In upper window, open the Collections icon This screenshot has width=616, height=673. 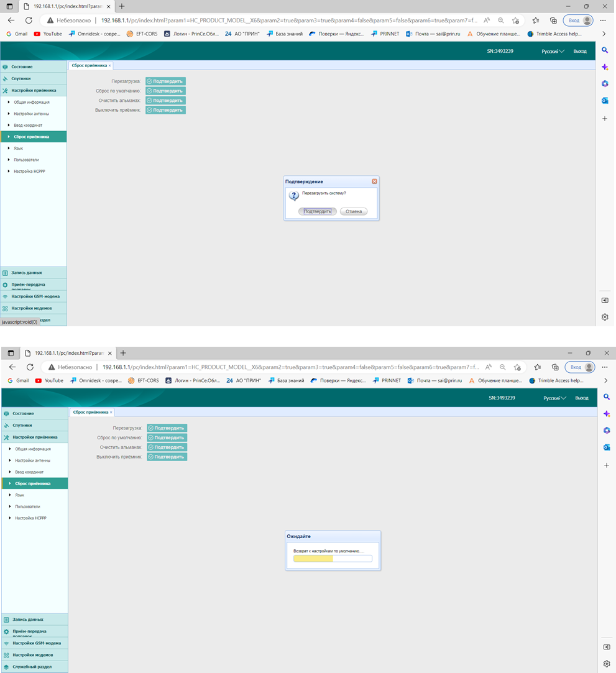tap(553, 20)
